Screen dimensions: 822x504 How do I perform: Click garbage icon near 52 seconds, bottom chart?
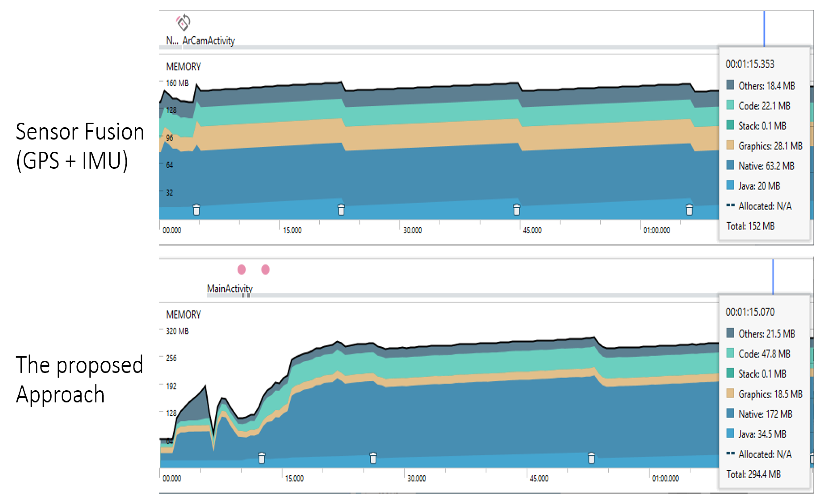pos(591,458)
